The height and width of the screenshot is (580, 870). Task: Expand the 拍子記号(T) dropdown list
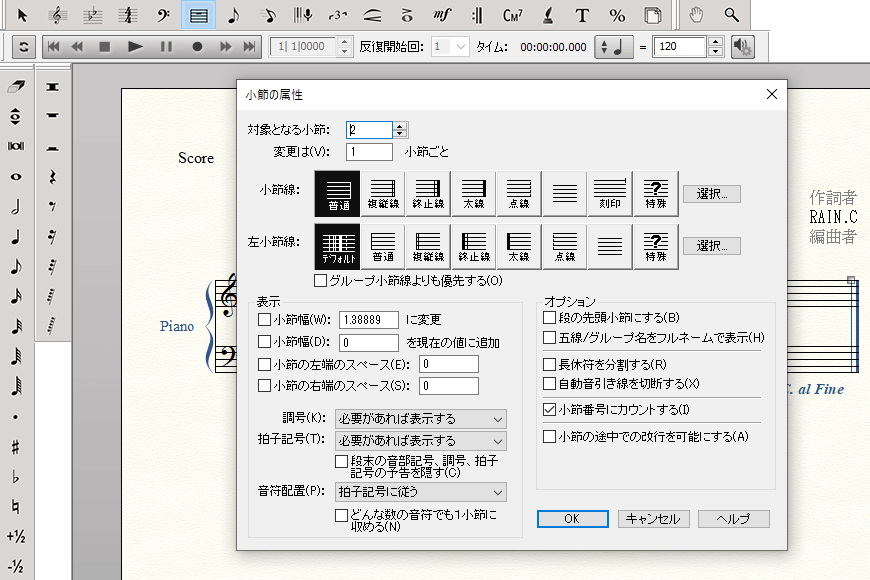point(420,441)
